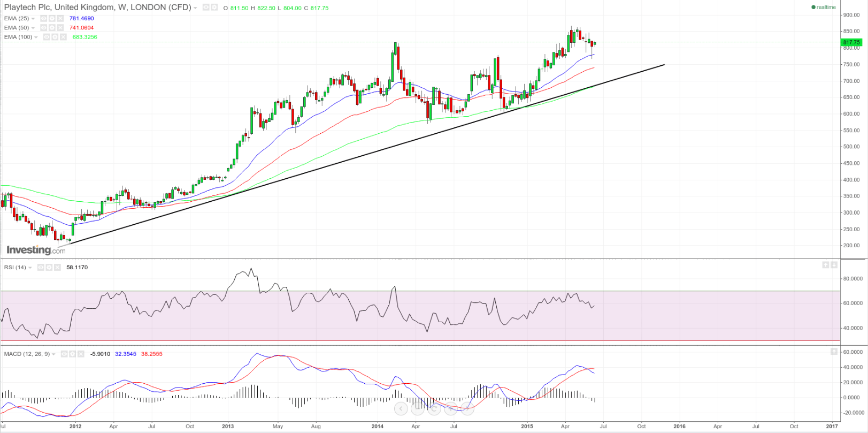Remove the MACD indicator
This screenshot has width=868, height=433.
[x=81, y=354]
